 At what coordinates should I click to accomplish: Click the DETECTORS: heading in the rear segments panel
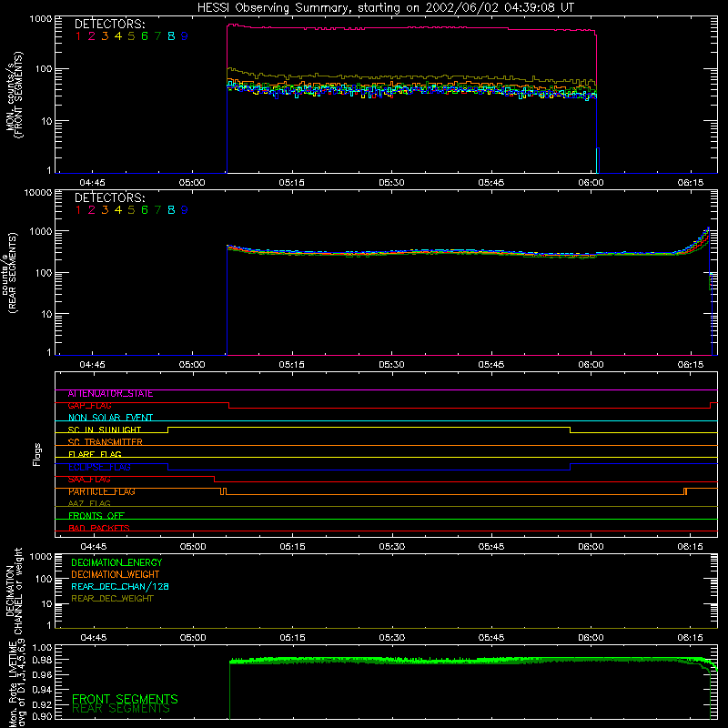click(x=109, y=197)
